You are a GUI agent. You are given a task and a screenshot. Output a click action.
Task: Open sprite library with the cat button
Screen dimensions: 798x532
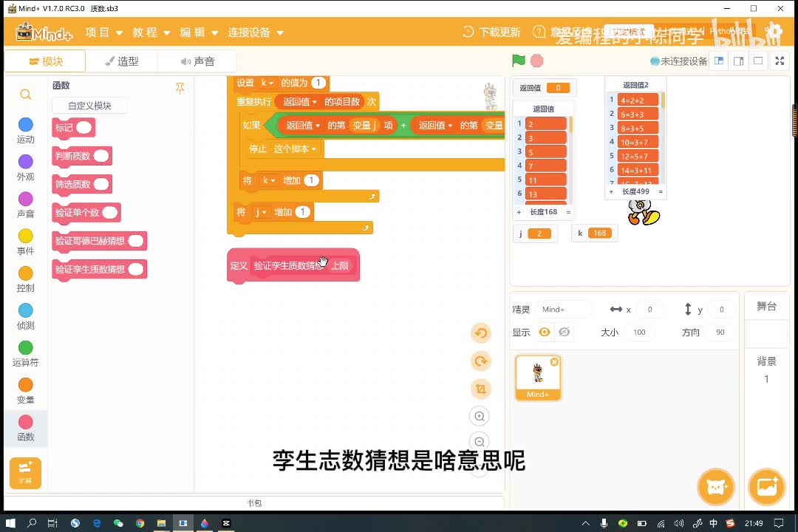(715, 487)
